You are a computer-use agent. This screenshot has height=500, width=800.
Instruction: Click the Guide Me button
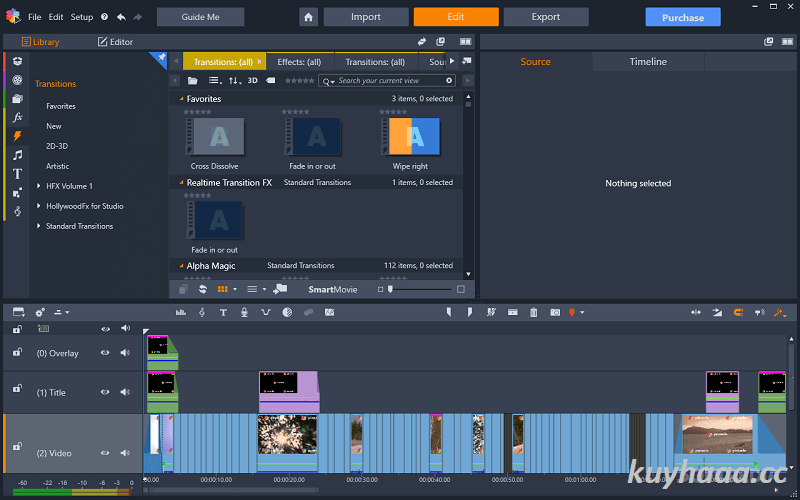(x=201, y=17)
